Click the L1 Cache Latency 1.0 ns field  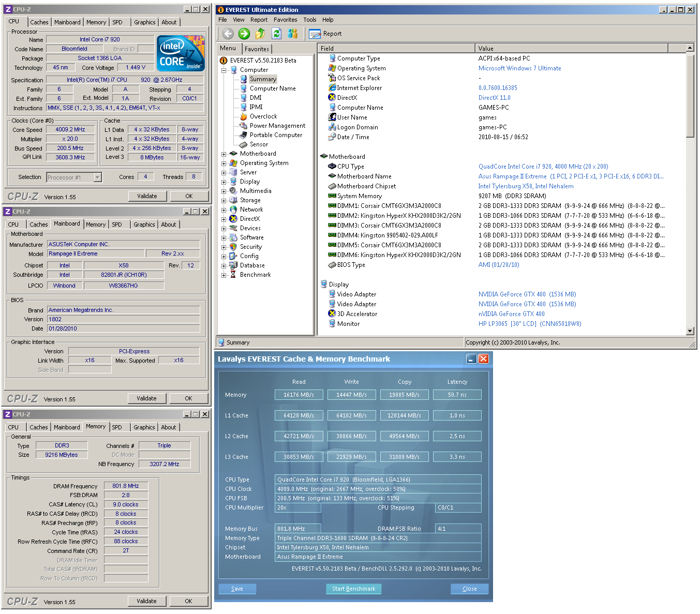(x=457, y=415)
